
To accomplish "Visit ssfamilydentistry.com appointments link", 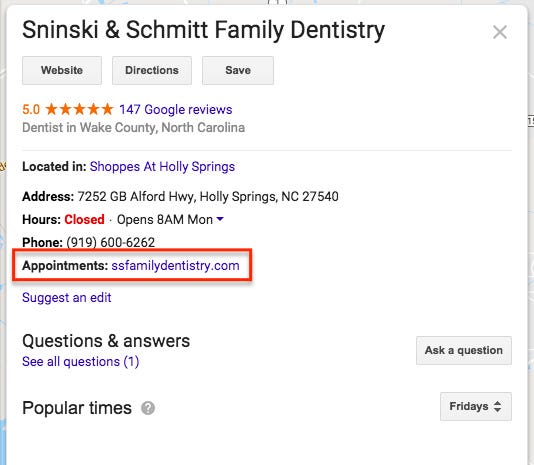I will [x=175, y=265].
